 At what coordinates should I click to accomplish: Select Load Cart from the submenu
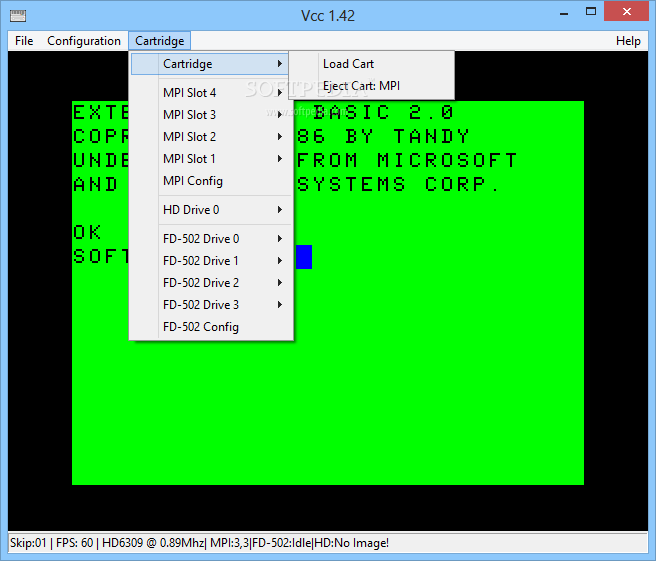(x=372, y=64)
